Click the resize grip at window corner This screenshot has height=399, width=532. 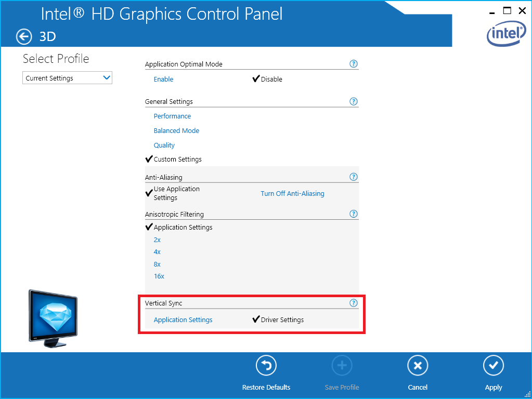pos(528,395)
